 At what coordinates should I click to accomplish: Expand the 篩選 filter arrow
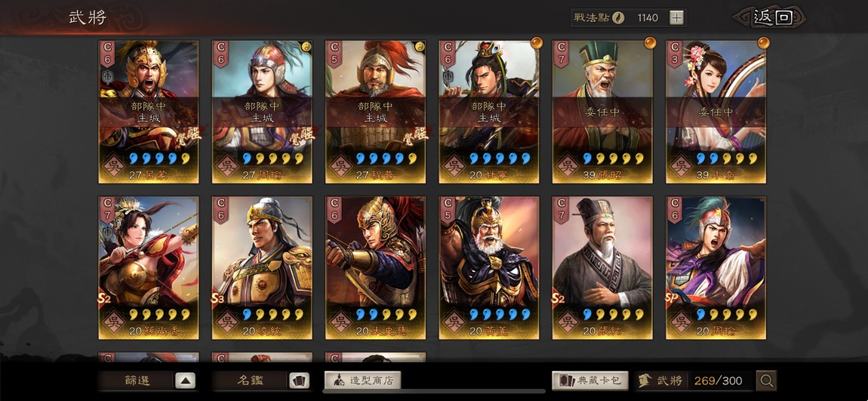[185, 381]
